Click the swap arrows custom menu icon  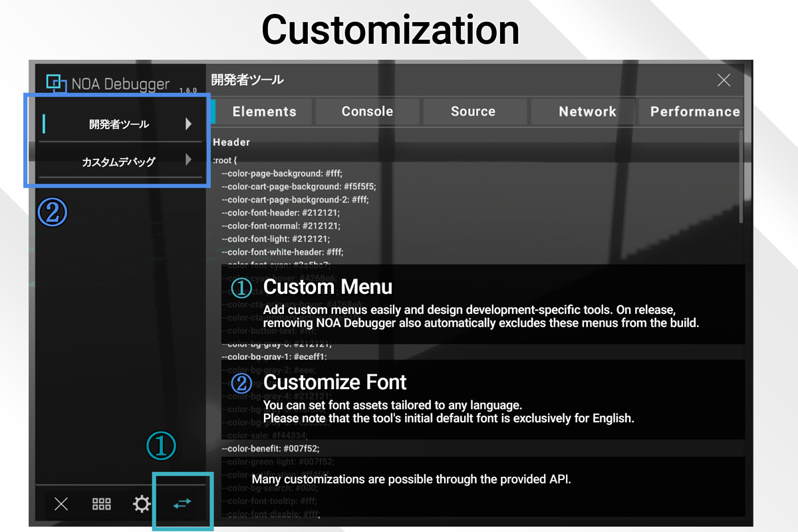[182, 504]
